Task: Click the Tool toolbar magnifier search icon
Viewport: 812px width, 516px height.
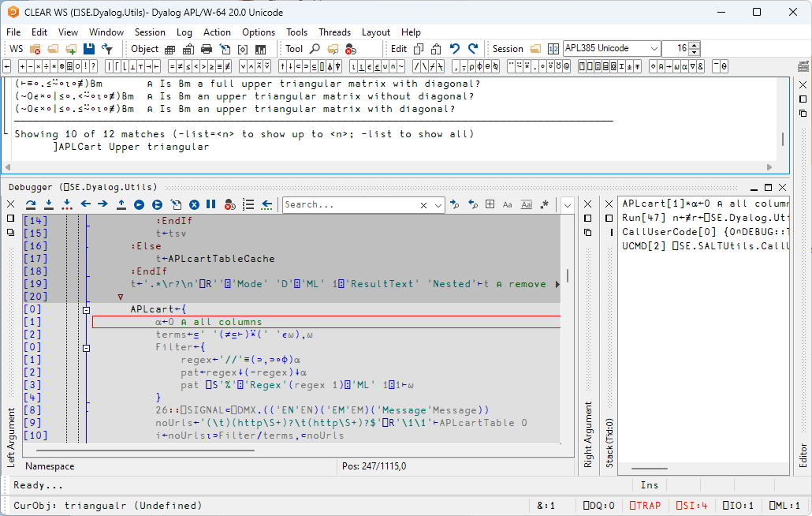Action: 315,49
